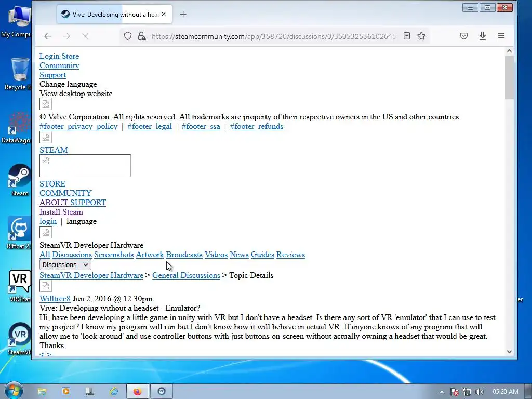Image resolution: width=532 pixels, height=399 pixels.
Task: Open My Computer desktop icon
Action: tap(16, 21)
